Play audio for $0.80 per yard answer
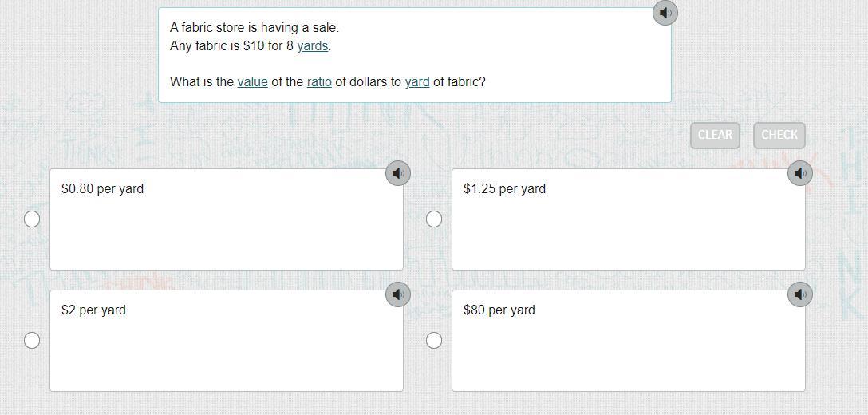 398,173
